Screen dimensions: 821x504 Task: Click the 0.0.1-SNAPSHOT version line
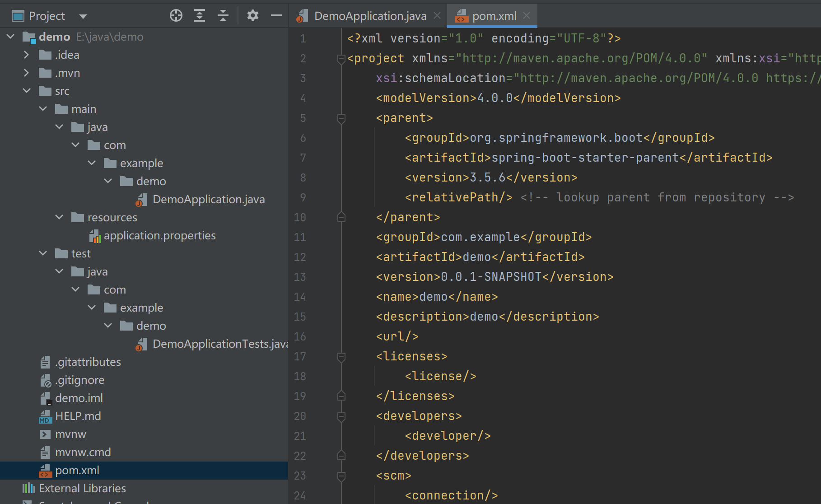pyautogui.click(x=494, y=277)
